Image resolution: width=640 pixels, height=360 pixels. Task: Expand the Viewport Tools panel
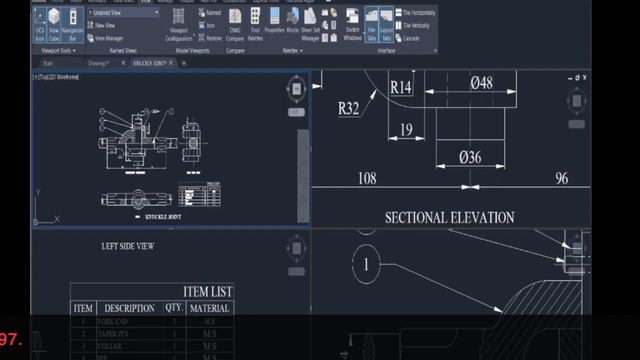58,51
